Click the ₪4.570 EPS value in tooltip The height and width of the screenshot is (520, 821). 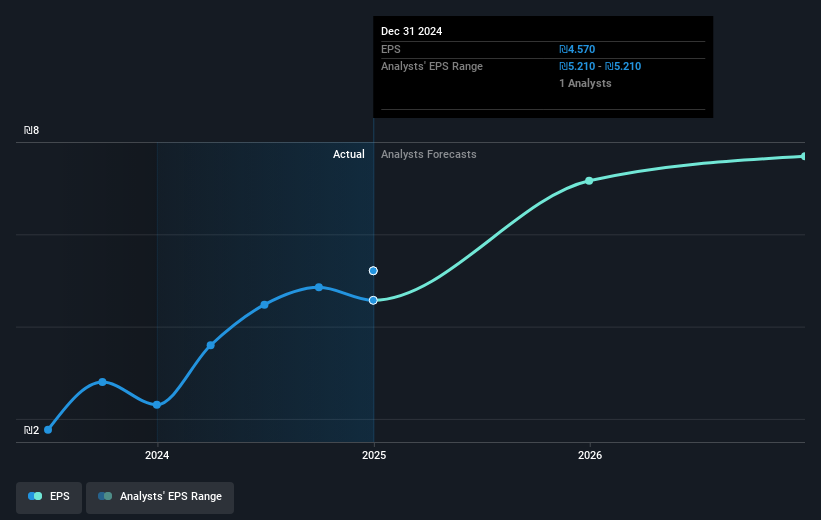[x=577, y=49]
